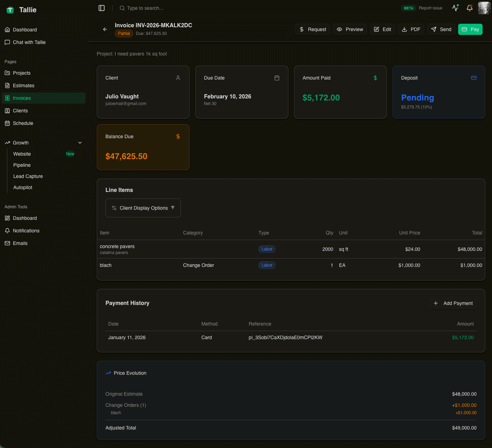Toggle the Labor badge on concrete pavers row
492x448 pixels.
[x=267, y=249]
